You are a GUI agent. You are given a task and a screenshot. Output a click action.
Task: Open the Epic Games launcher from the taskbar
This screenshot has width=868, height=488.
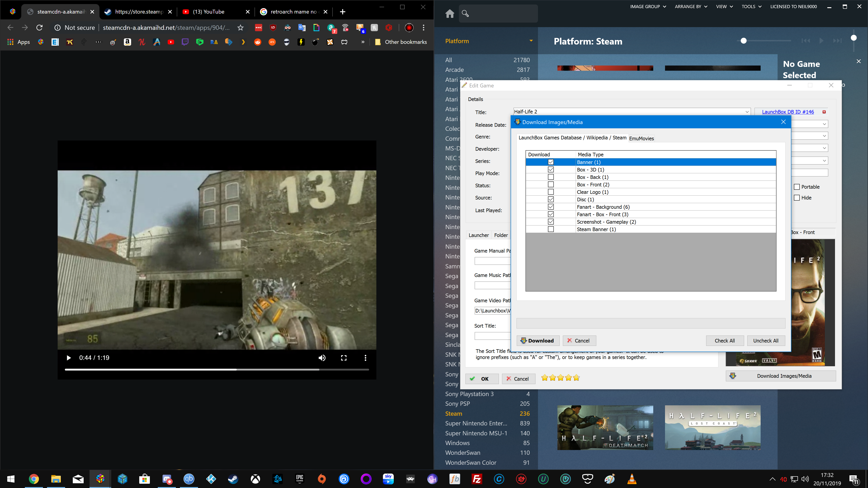300,479
